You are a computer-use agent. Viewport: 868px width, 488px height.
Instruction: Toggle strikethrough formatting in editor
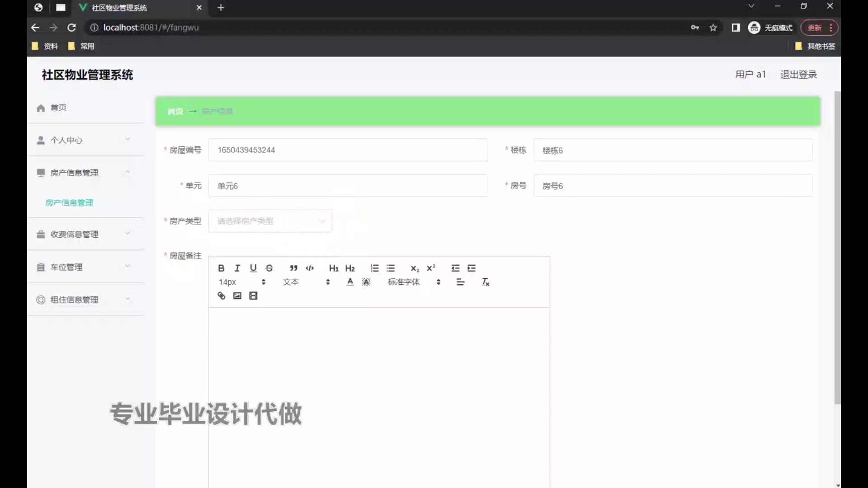click(x=269, y=268)
